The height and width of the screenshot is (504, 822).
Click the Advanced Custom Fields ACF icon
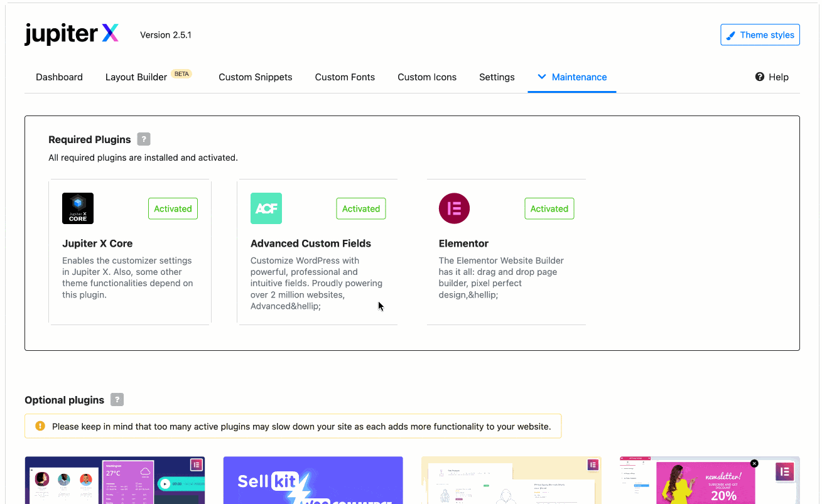coord(266,208)
